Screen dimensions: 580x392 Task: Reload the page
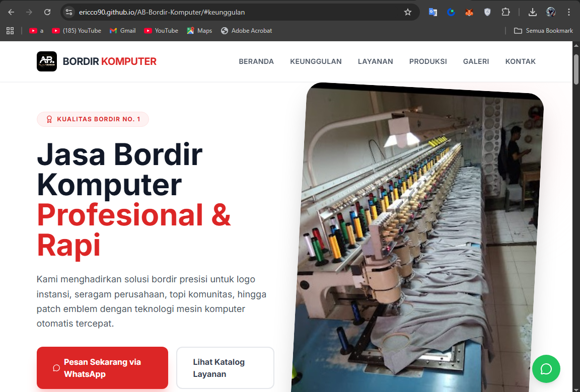click(47, 12)
